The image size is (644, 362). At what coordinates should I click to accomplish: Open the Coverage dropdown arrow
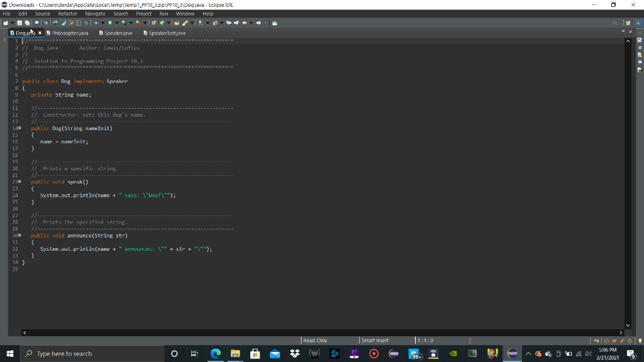[x=131, y=23]
